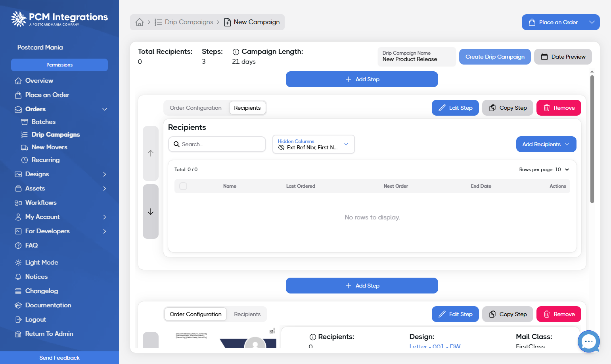Viewport: 611px width, 364px height.
Task: Click Edit Step on second step
Action: [455, 314]
